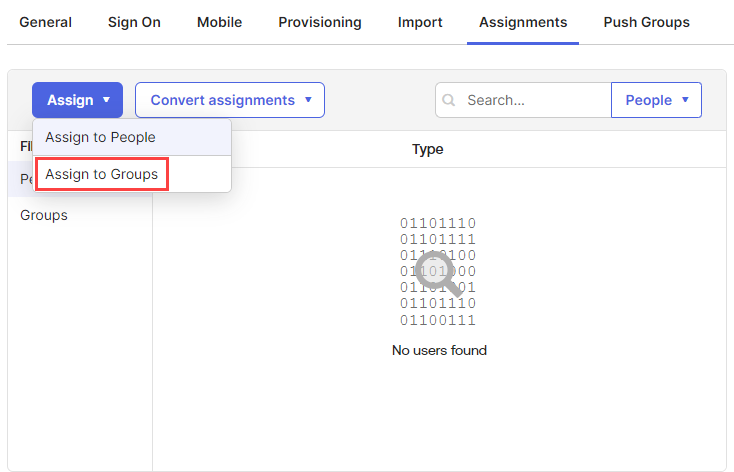Expand the People filter dropdown

pos(656,100)
